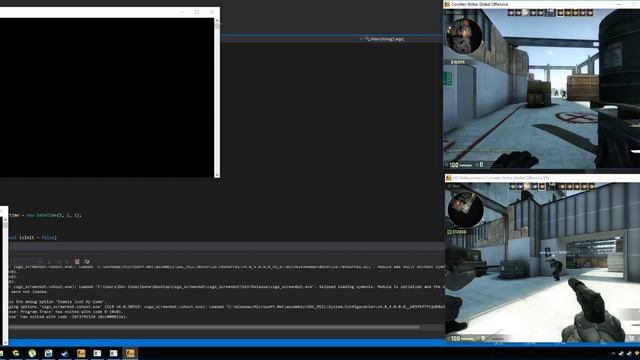Click the rightmost player avatar in bottom CS:GO scoreboard
This screenshot has width=640, height=360.
point(591,187)
